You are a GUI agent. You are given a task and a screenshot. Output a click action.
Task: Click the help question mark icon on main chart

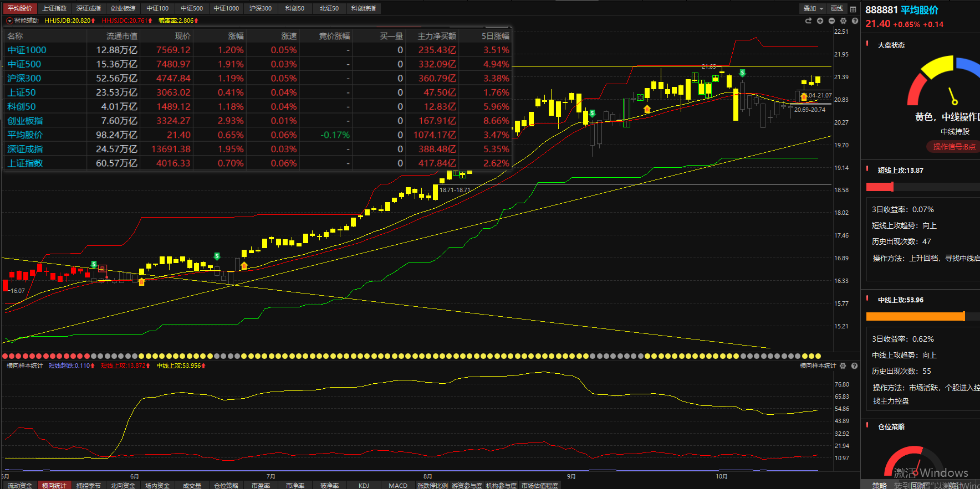tap(855, 20)
